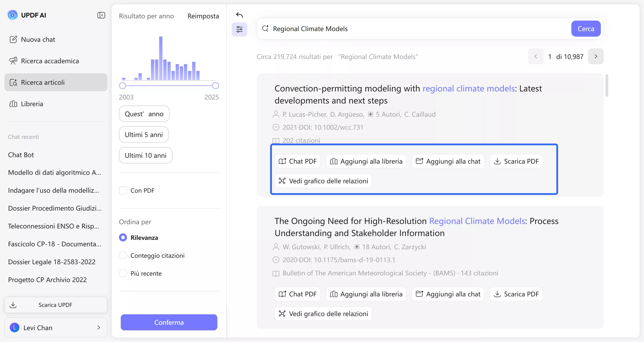Go to next results page

point(595,57)
